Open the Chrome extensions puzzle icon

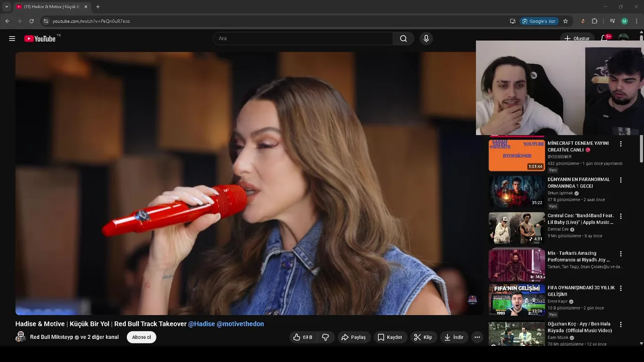[594, 21]
